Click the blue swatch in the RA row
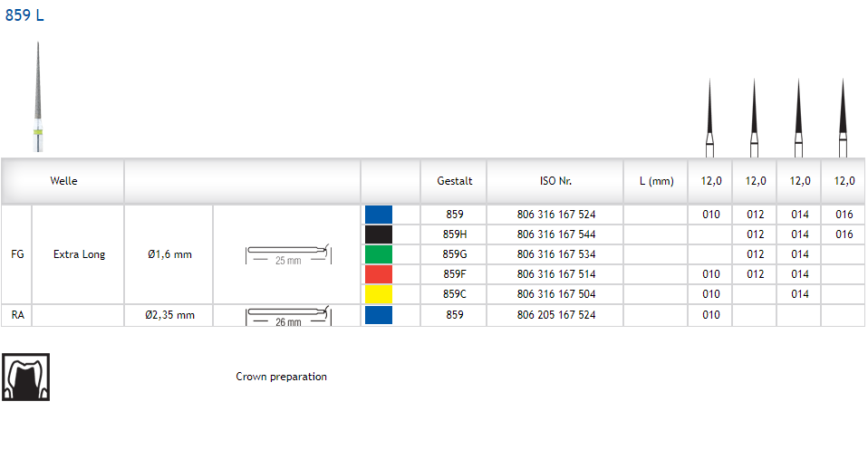Screen dimensions: 868x459 pyautogui.click(x=379, y=315)
